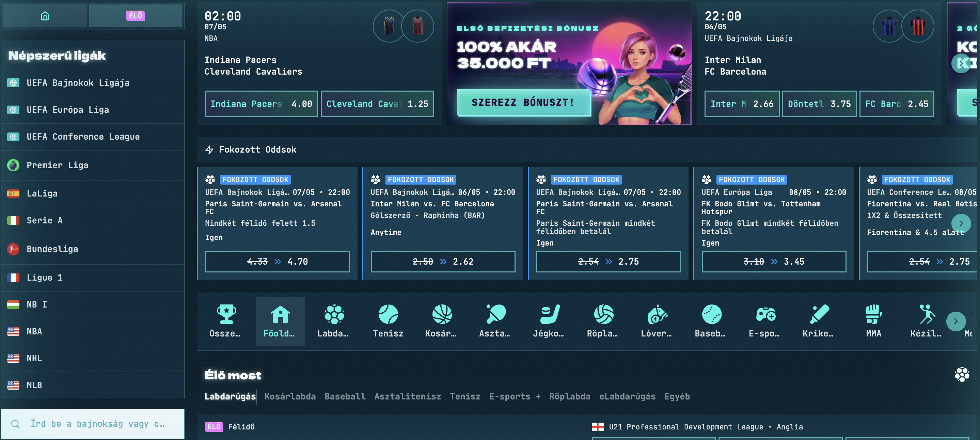Open first deposit bonus banner image
The image size is (980, 440).
point(569,64)
